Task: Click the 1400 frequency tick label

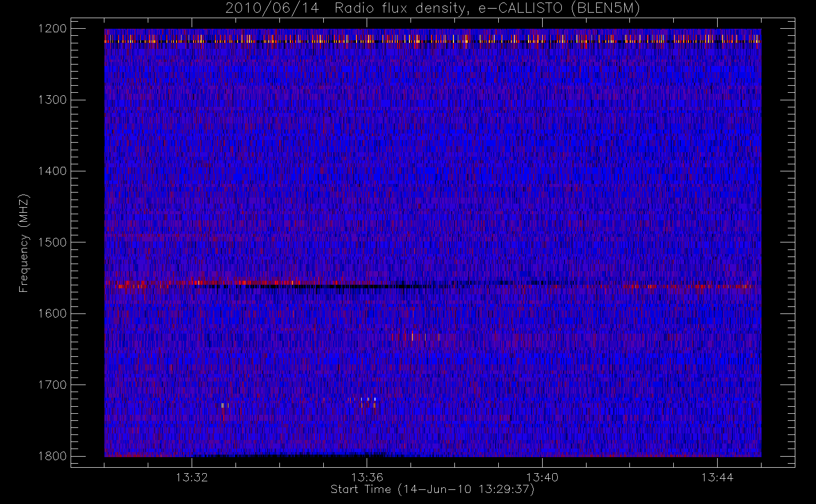Action: [52, 171]
